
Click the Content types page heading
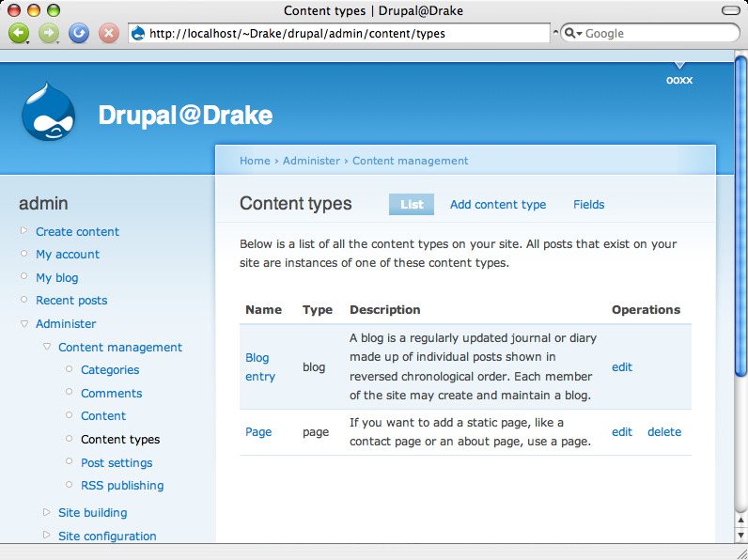(x=296, y=203)
